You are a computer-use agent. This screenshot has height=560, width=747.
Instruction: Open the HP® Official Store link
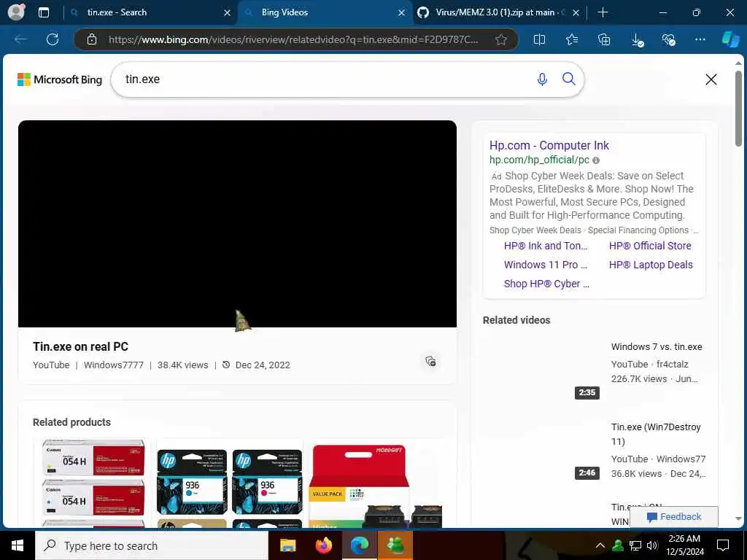click(x=650, y=246)
